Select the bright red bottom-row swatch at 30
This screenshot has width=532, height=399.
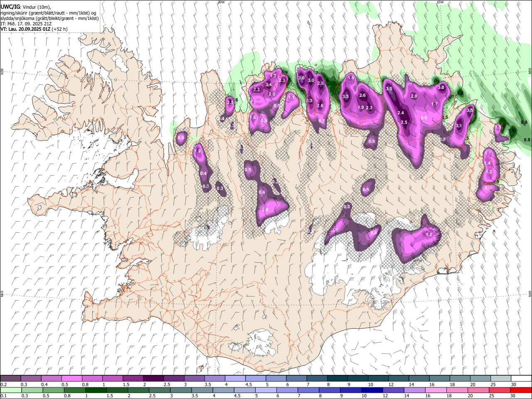(x=521, y=390)
